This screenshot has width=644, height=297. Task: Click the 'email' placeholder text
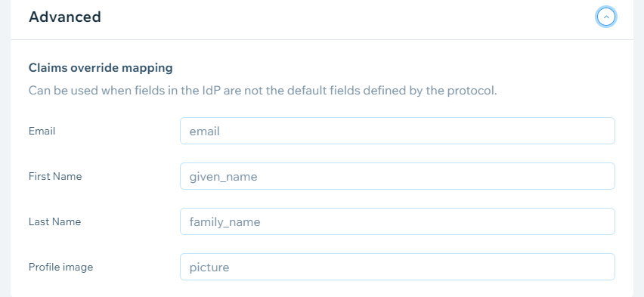coord(205,131)
